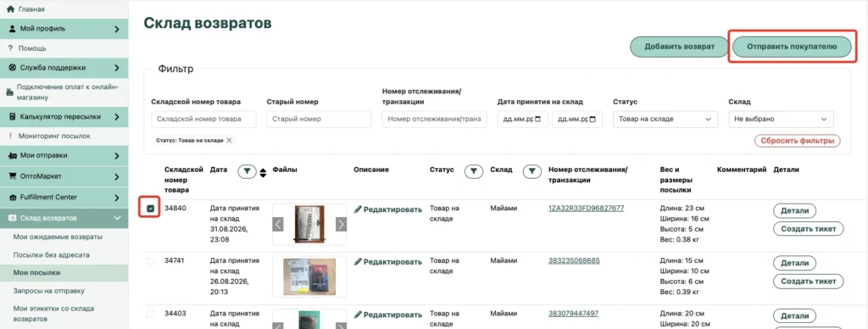868x329 pixels.
Task: Click the Складской номер товара input field
Action: tap(203, 119)
